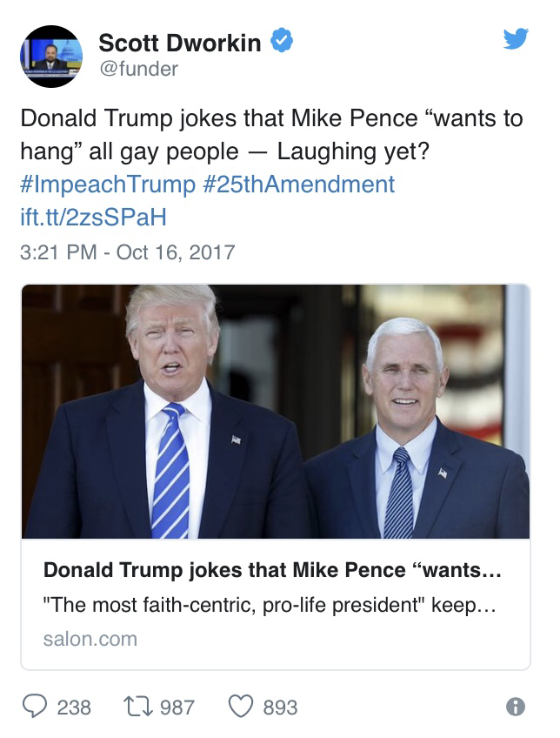Like the tweet with heart icon
Screen dimensions: 560x738
(241, 707)
